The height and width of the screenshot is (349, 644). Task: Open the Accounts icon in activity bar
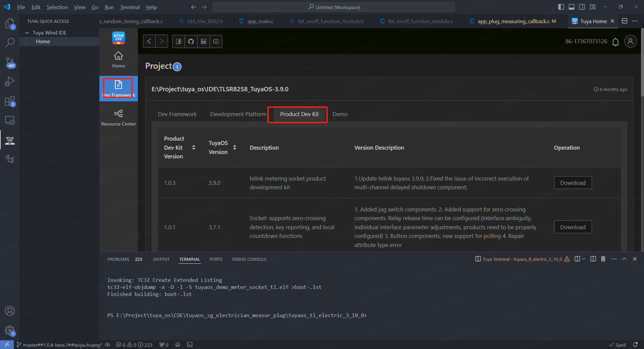(x=10, y=311)
